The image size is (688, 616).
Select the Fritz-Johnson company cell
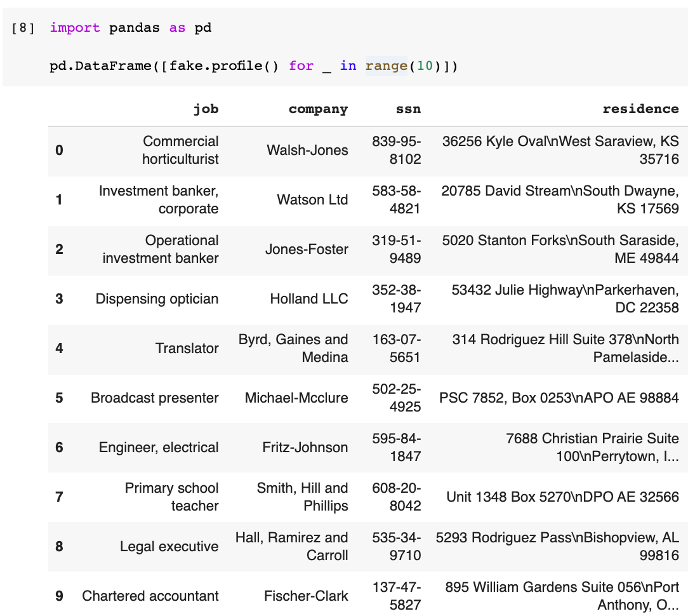pos(305,448)
